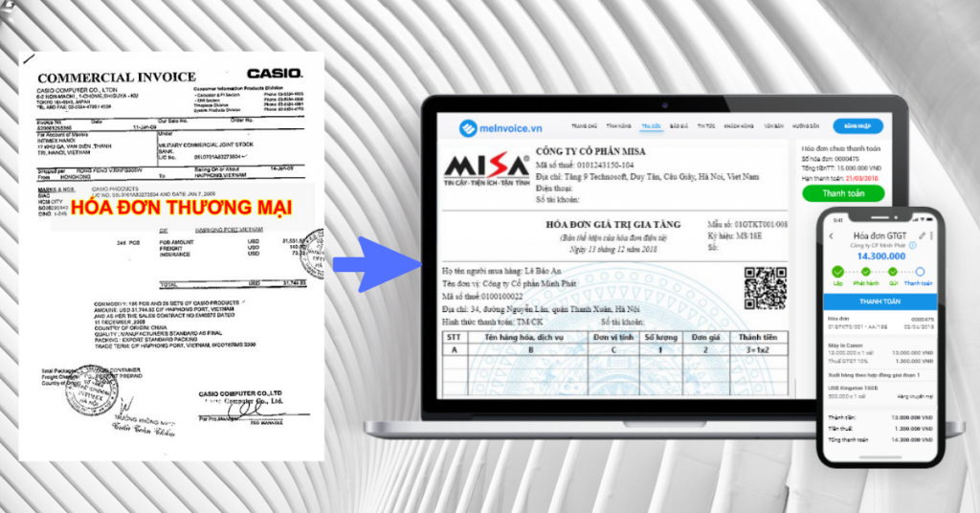The height and width of the screenshot is (513, 980).
Task: Click the COMMERCIAL INVOICE heading
Action: 117,78
